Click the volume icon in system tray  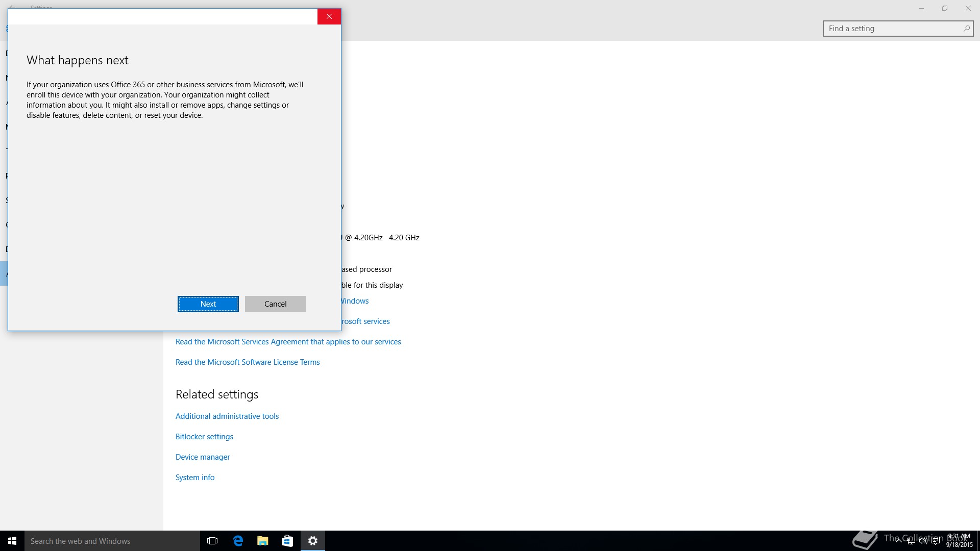pos(923,541)
